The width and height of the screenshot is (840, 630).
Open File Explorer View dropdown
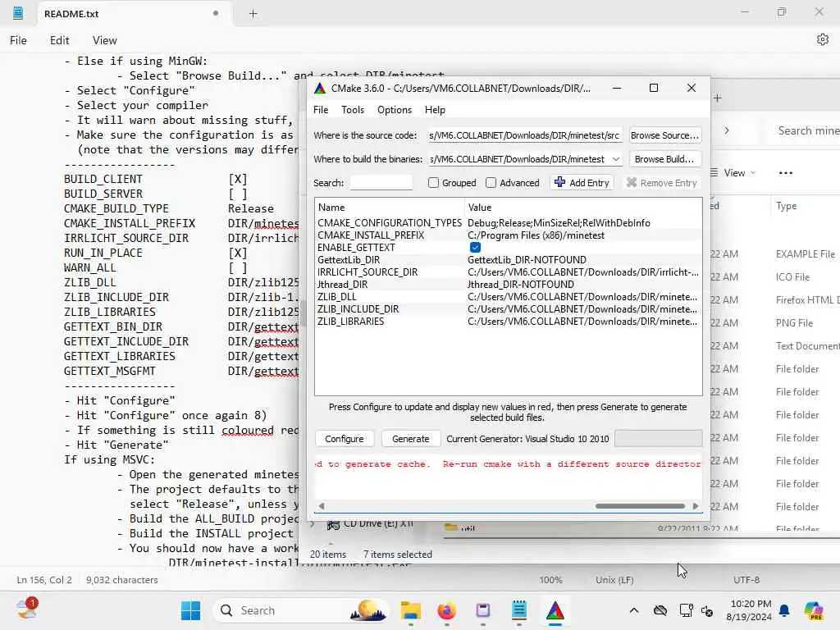[x=733, y=173]
